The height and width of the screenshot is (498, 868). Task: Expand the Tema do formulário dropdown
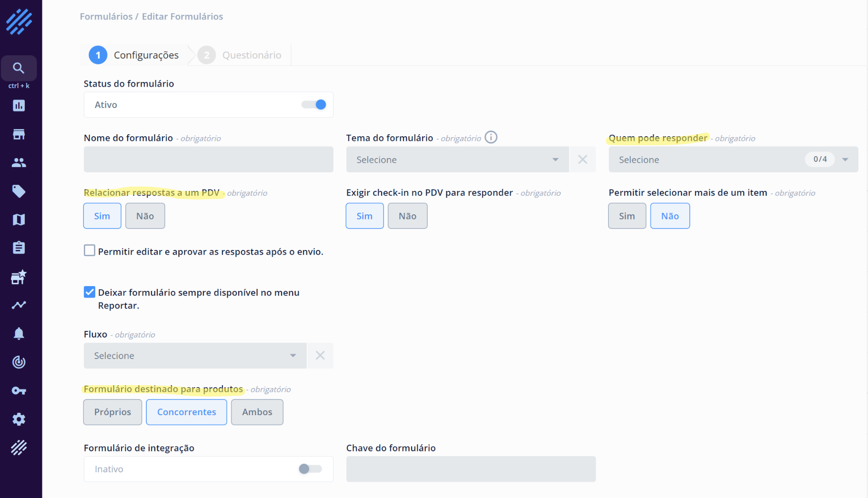pyautogui.click(x=457, y=159)
